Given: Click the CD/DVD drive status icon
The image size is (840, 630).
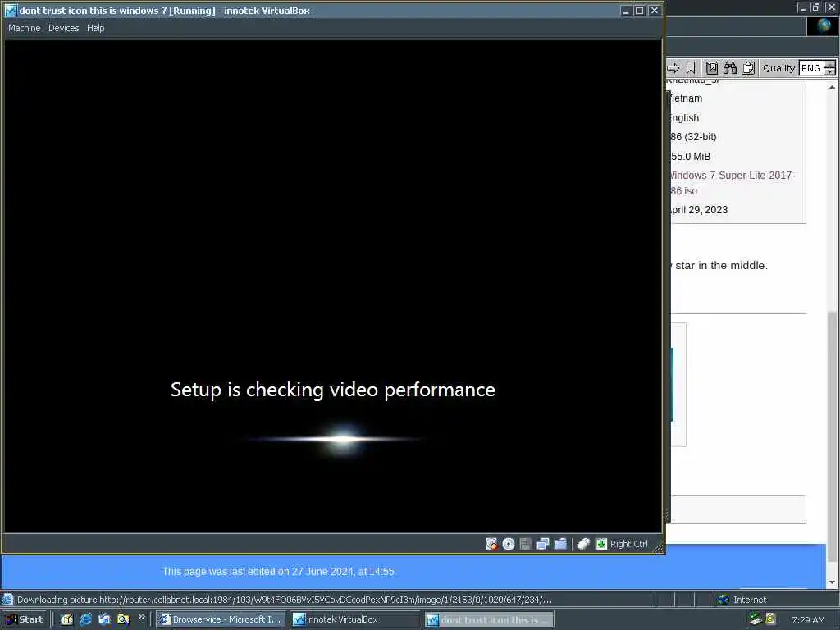Looking at the screenshot, I should [x=509, y=545].
